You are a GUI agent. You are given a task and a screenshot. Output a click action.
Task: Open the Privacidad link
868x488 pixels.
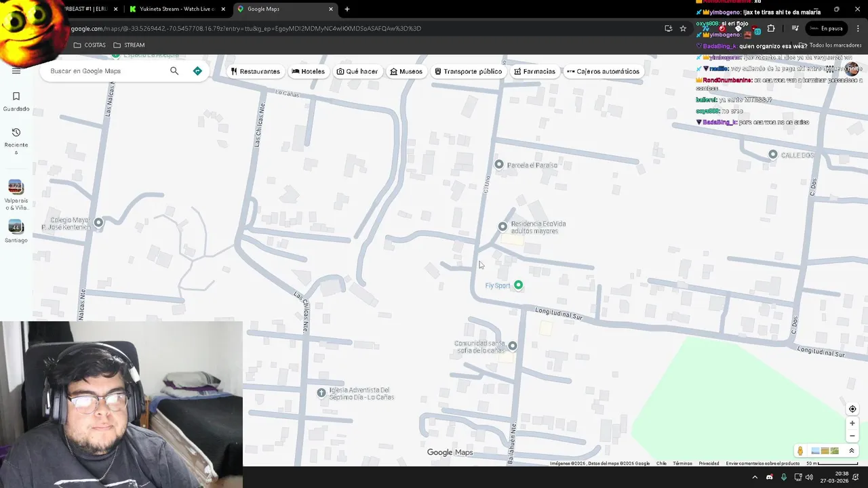pyautogui.click(x=709, y=464)
